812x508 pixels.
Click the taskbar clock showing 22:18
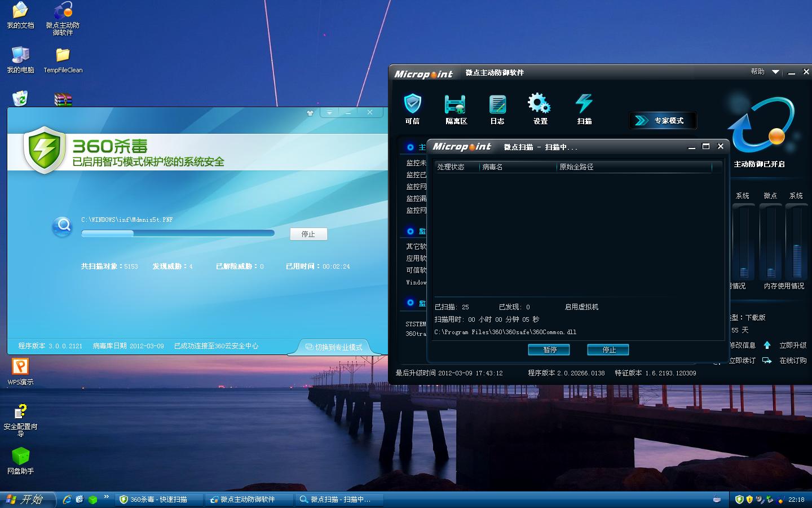coord(796,500)
